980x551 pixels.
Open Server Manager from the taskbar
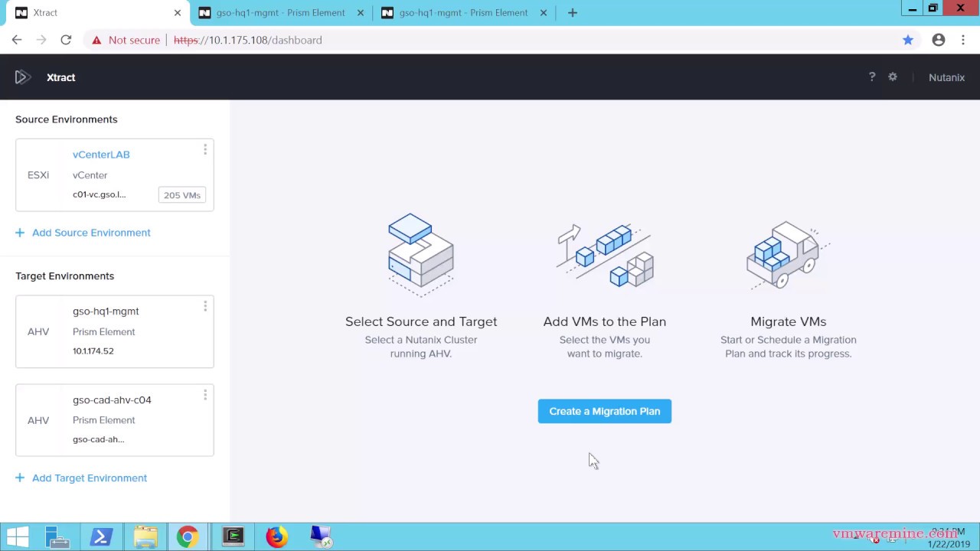(x=58, y=536)
